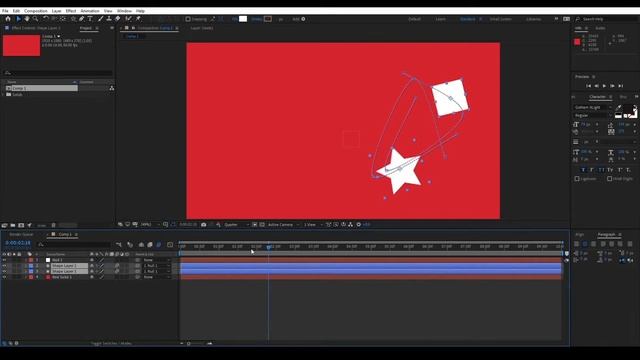The width and height of the screenshot is (640, 360).
Task: Click the white Fill color swatch in the toolbar
Action: coord(243,19)
